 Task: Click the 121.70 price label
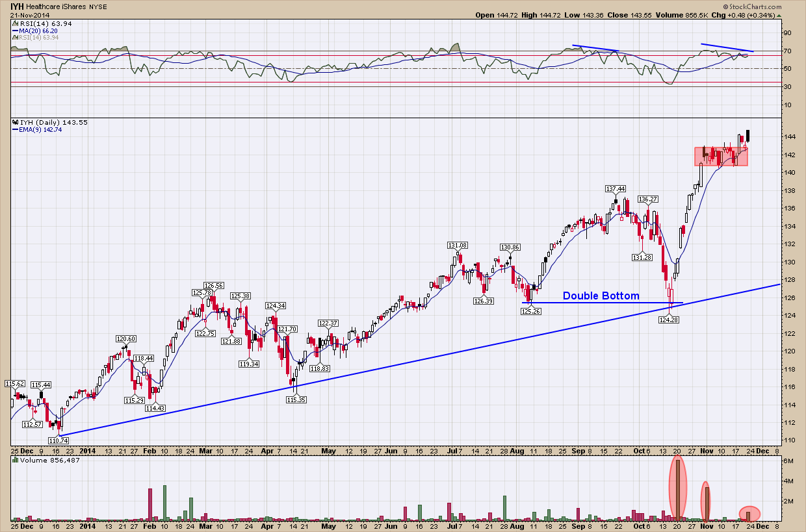pos(287,329)
